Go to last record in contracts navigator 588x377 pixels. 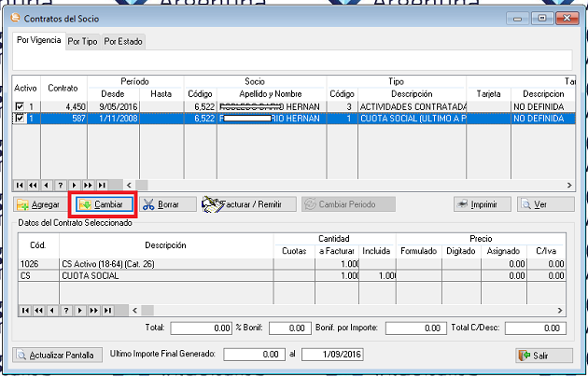point(102,185)
